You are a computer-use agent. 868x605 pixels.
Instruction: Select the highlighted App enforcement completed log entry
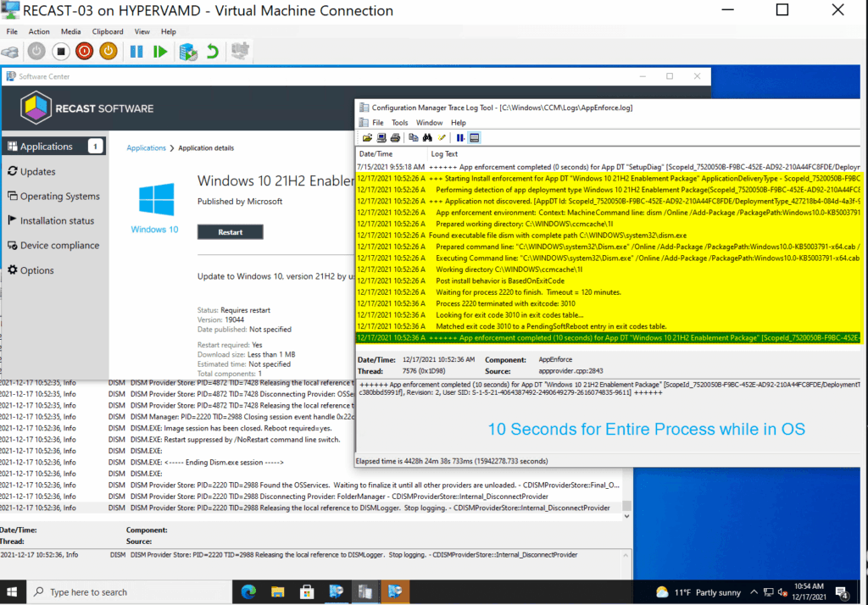click(x=593, y=337)
